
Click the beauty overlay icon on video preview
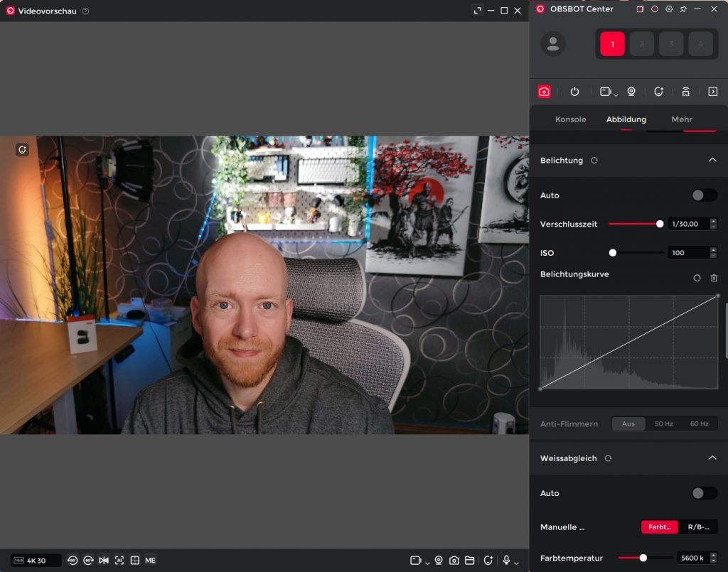(x=22, y=150)
